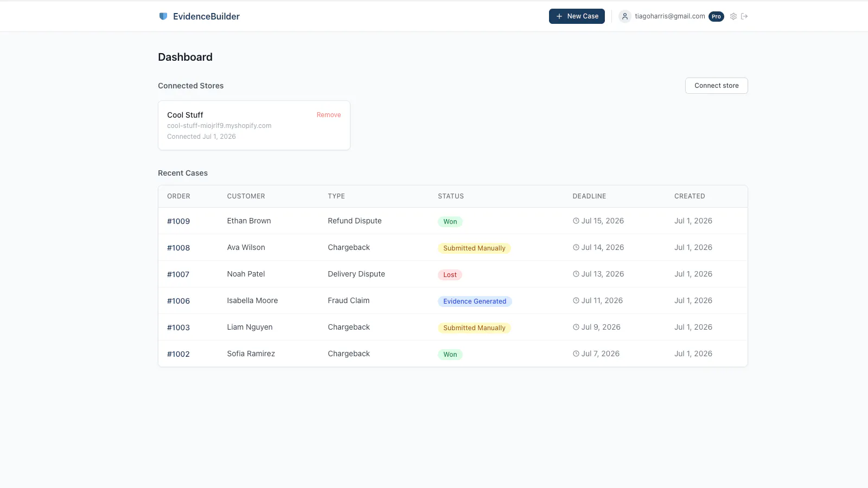868x488 pixels.
Task: Click created date for order #1006 row
Action: 693,300
